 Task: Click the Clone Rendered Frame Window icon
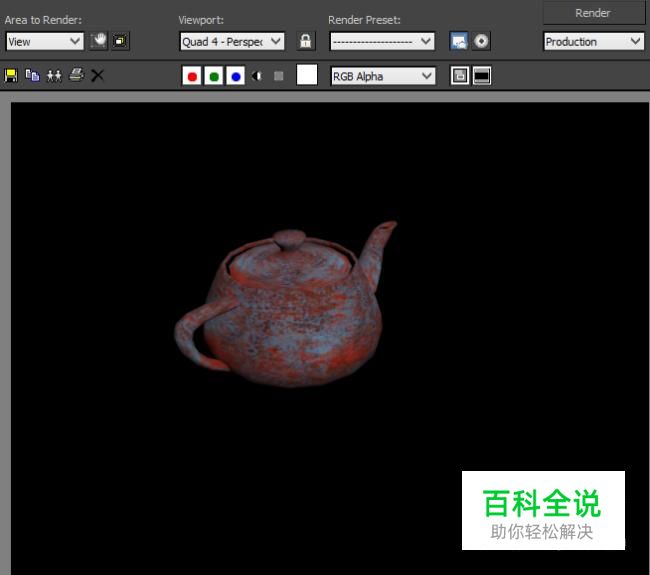point(54,75)
